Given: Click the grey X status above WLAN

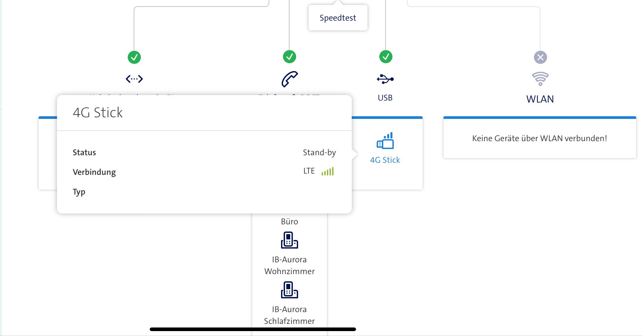Looking at the screenshot, I should pos(540,57).
